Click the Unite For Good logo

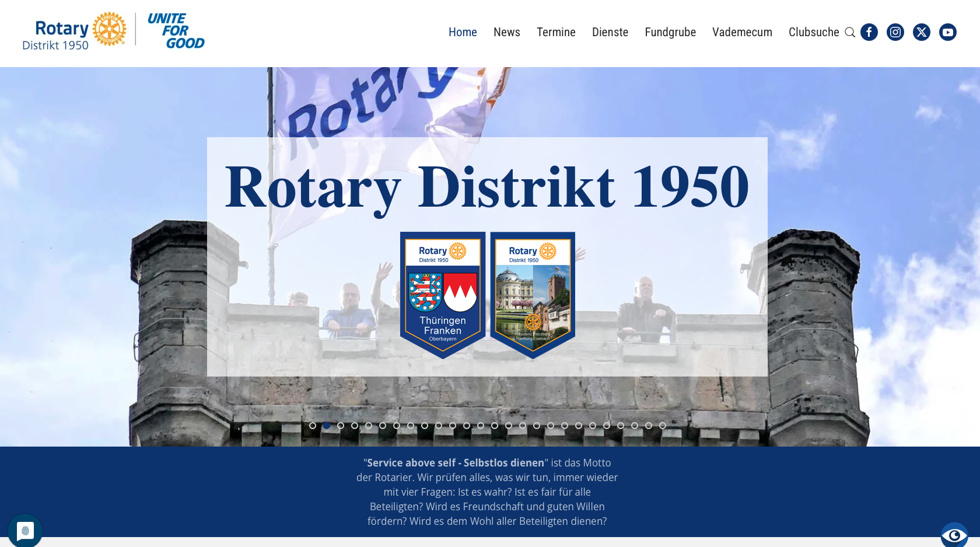(x=176, y=31)
